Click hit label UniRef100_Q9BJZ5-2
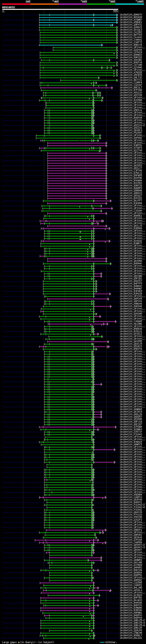Image resolution: width=146 pixels, height=644 pixels. 132,620
